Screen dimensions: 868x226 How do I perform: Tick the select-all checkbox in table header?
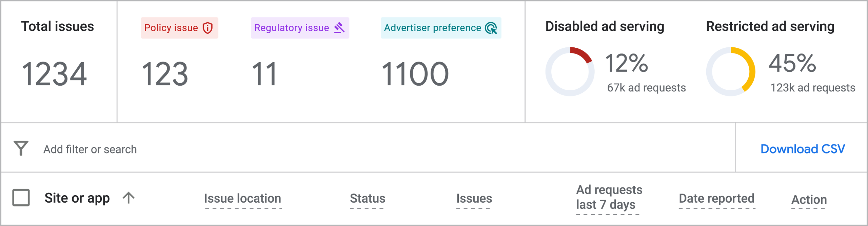(21, 198)
